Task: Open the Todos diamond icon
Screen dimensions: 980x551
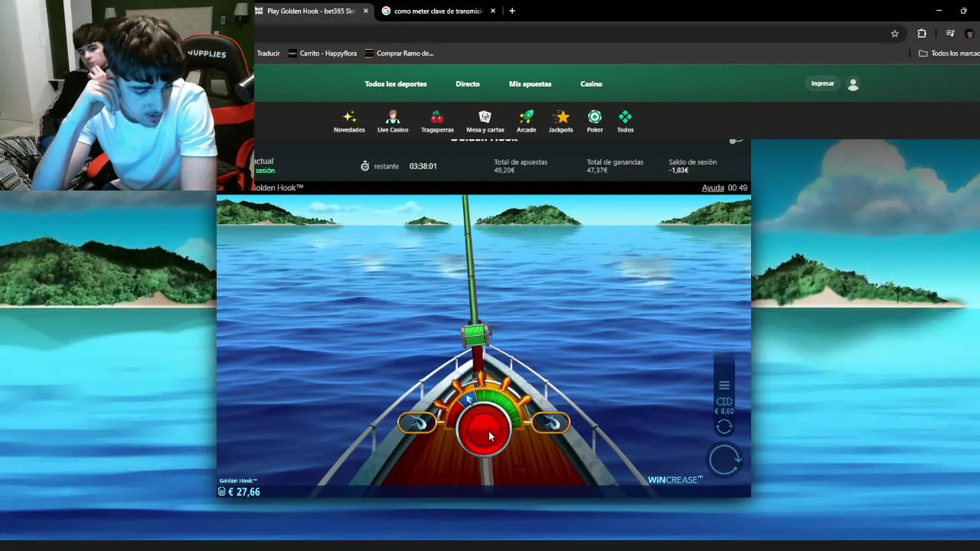Action: tap(626, 117)
